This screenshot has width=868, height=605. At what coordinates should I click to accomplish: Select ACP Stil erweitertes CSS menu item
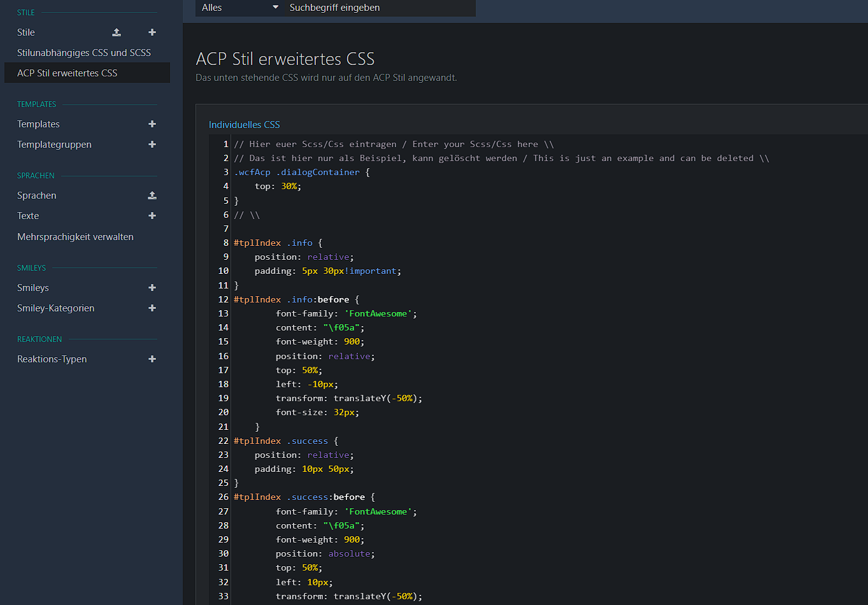tap(68, 73)
